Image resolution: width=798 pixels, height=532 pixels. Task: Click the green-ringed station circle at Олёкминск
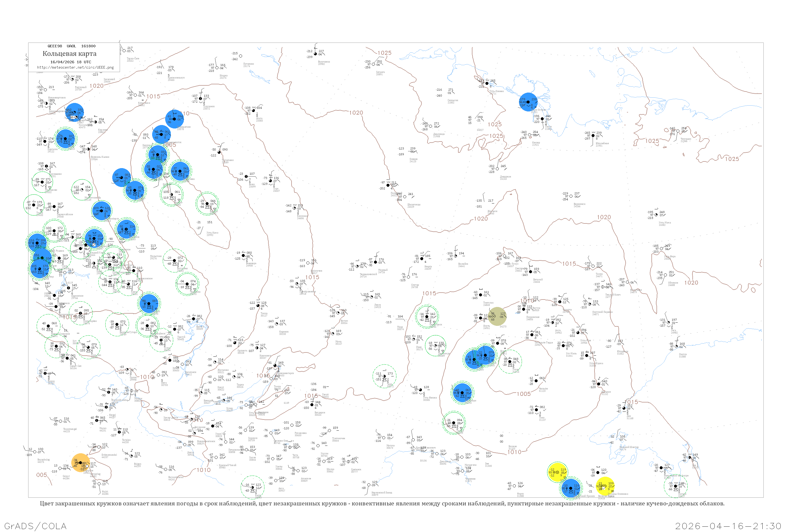427,317
